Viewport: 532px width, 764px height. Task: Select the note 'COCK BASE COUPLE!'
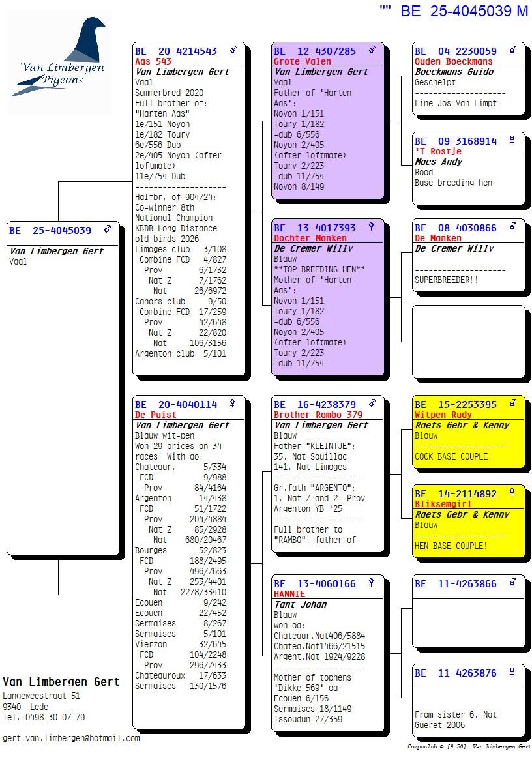click(x=452, y=457)
